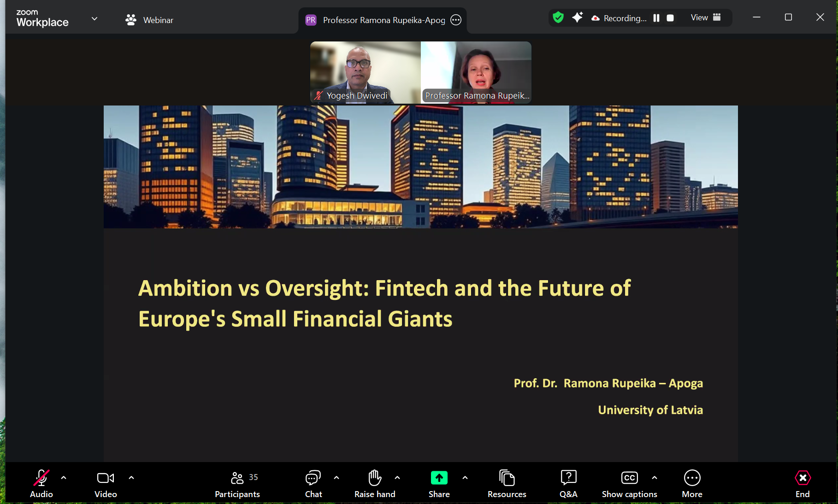The width and height of the screenshot is (838, 504).
Task: Click the green Share screen icon
Action: click(439, 478)
